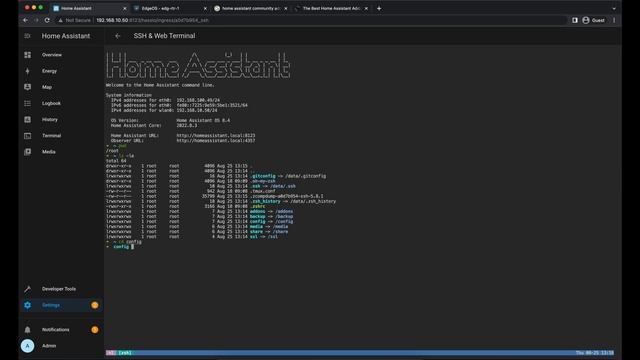Click the .zsh_history entry in listing
The height and width of the screenshot is (360, 640).
click(265, 201)
